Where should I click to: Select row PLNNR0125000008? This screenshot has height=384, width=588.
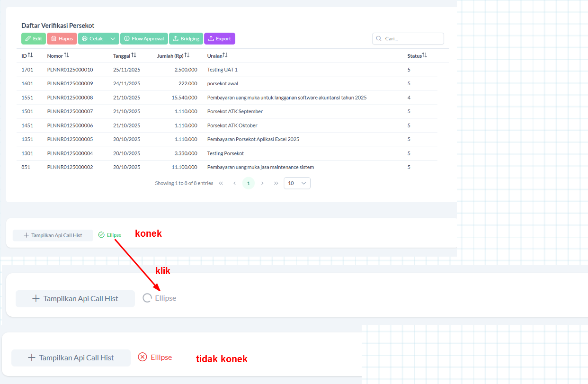point(227,98)
